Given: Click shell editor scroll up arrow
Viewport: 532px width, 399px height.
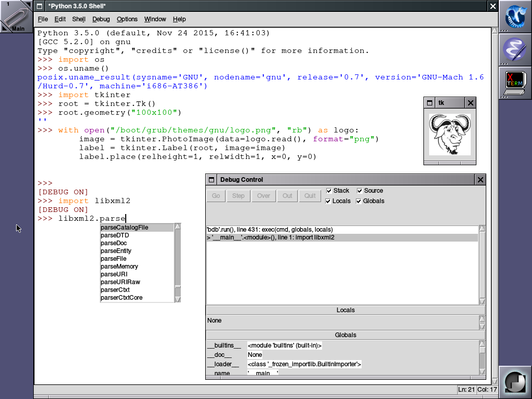Looking at the screenshot, I should pyautogui.click(x=495, y=31).
